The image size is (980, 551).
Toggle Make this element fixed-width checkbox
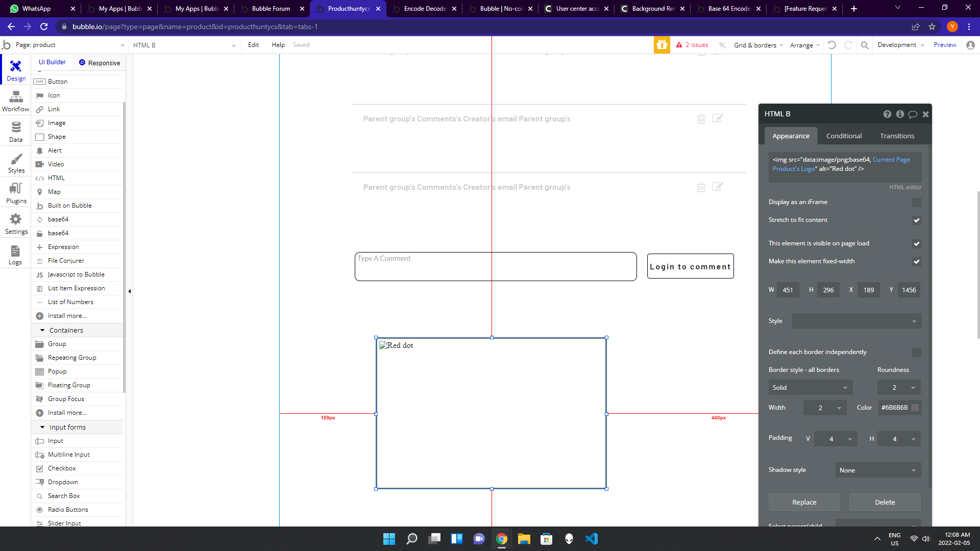click(917, 262)
